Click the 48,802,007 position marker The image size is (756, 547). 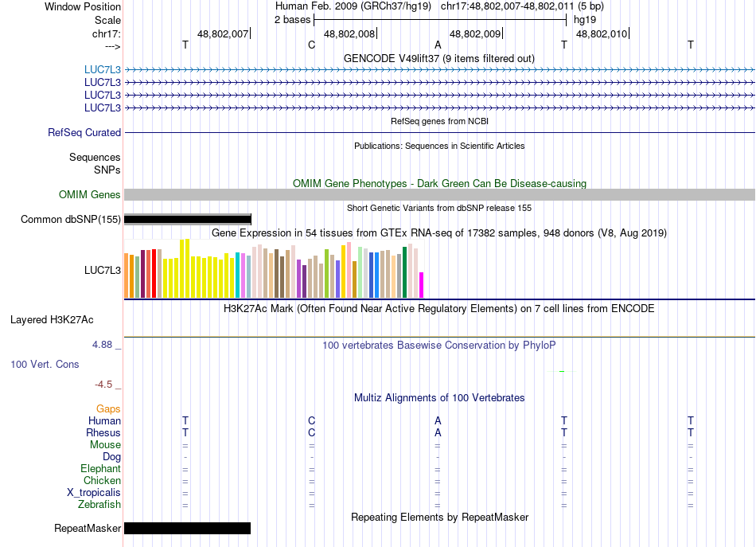[223, 33]
